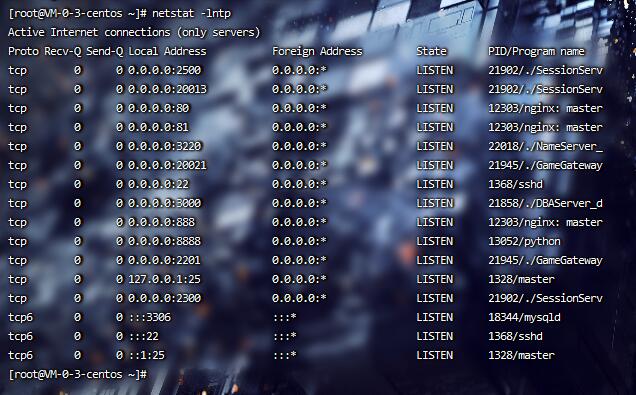Select local address 0.0.0.0:22

[x=159, y=184]
